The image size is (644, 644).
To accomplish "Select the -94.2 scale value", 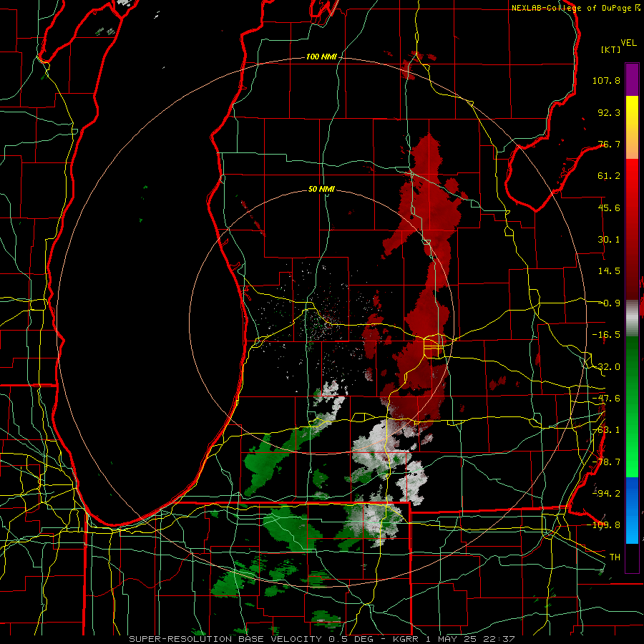I will point(606,493).
